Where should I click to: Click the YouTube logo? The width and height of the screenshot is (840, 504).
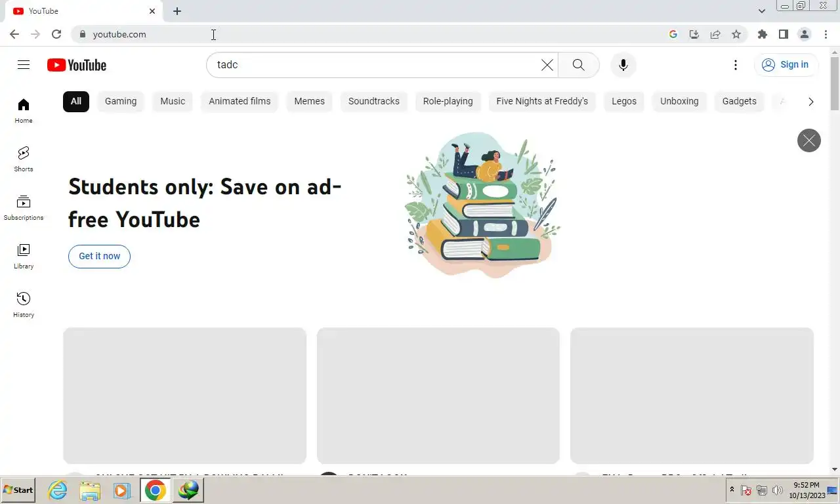click(x=77, y=65)
